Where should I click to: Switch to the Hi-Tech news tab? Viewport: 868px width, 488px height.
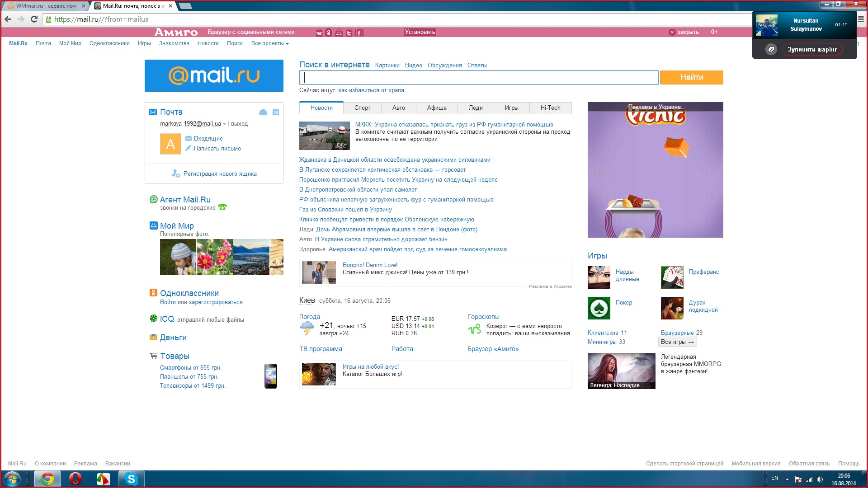pos(550,108)
